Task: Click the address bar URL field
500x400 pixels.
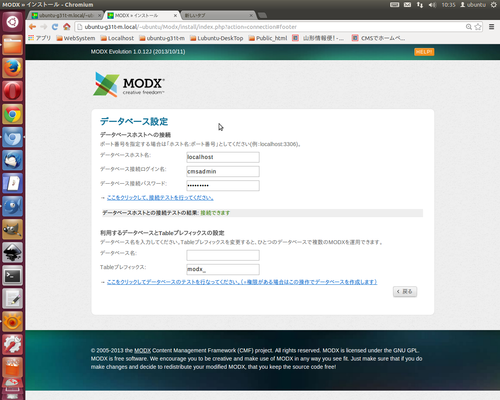Action: pyautogui.click(x=270, y=27)
